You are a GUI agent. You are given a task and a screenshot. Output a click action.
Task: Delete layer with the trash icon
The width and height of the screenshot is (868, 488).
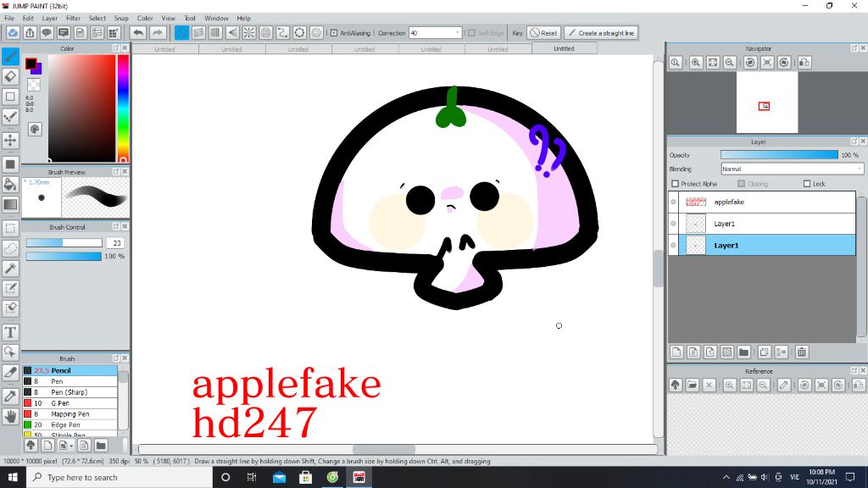(x=802, y=352)
